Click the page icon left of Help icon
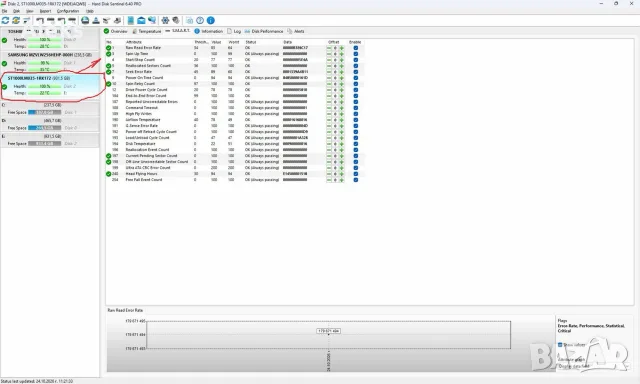Image resolution: width=640 pixels, height=384 pixels. (x=189, y=20)
